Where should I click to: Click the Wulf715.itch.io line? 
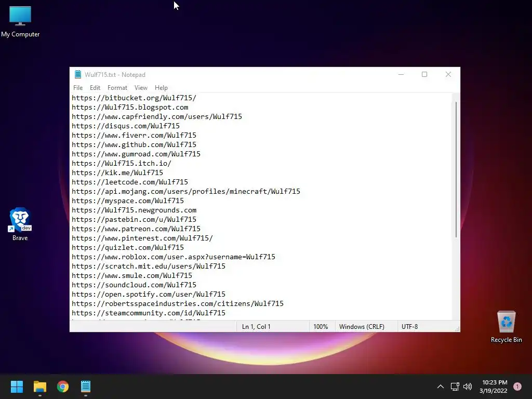pos(122,164)
